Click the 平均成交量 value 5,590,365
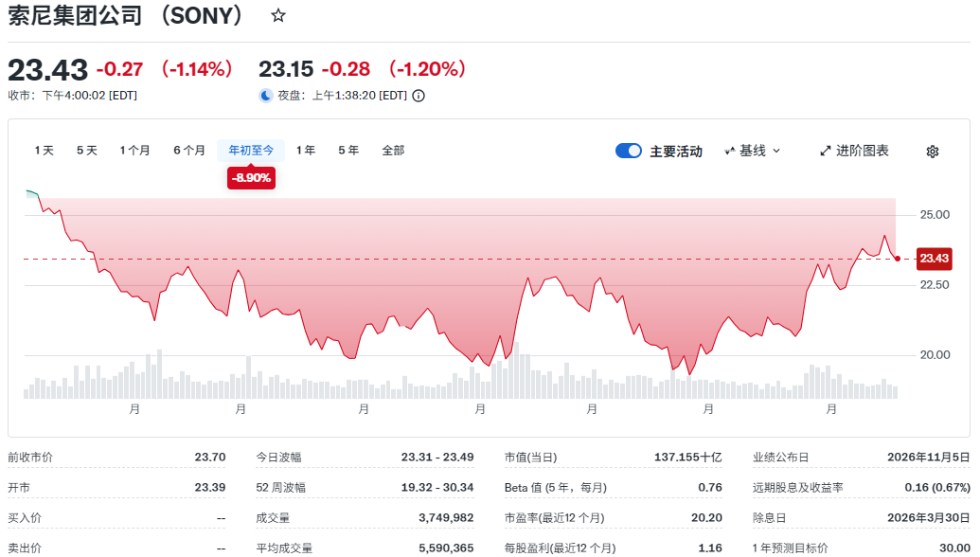This screenshot has height=557, width=980. coord(446,548)
